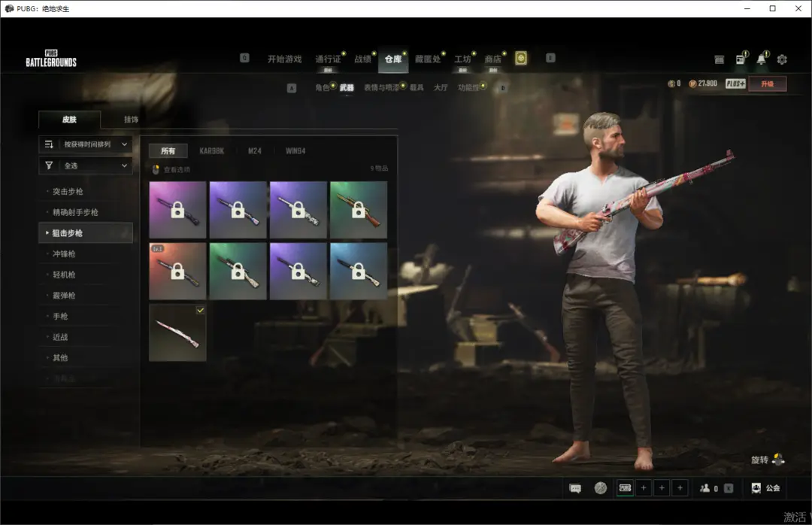This screenshot has height=525, width=812.
Task: Click the Q key navigation icon
Action: [x=244, y=57]
